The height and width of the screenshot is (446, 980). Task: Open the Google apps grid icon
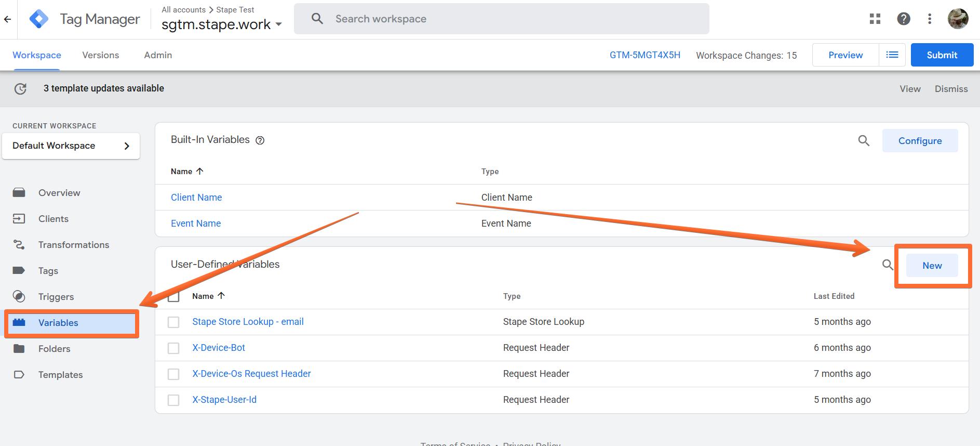click(x=875, y=19)
